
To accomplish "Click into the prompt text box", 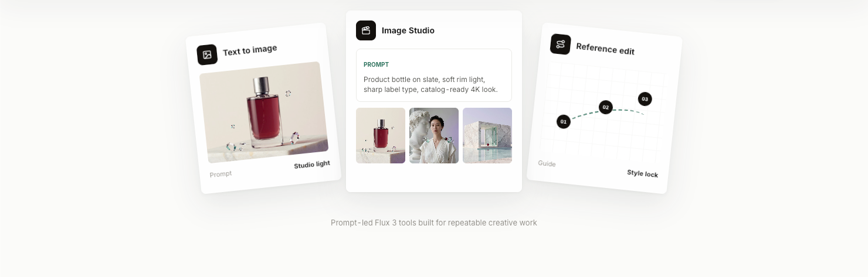I will click(434, 75).
